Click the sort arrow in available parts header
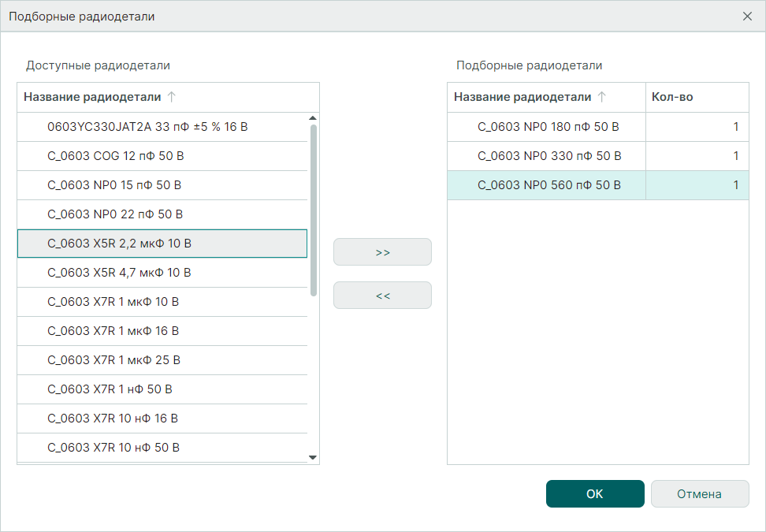 click(x=172, y=97)
